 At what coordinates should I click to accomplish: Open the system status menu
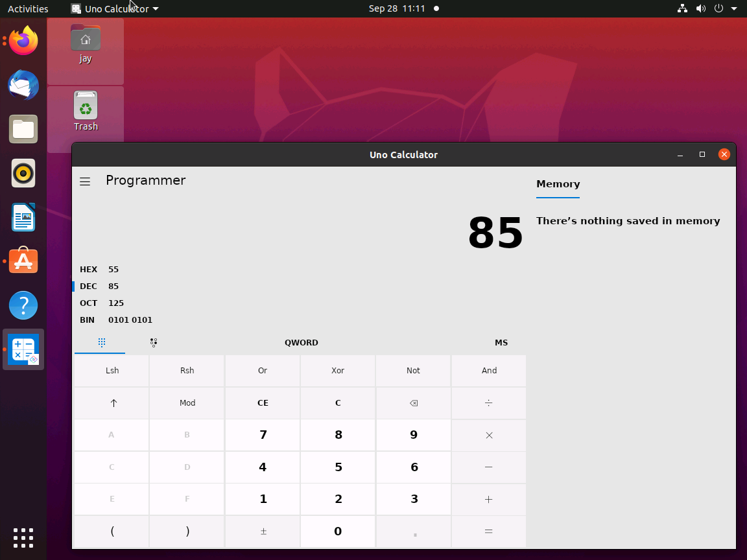click(x=707, y=8)
